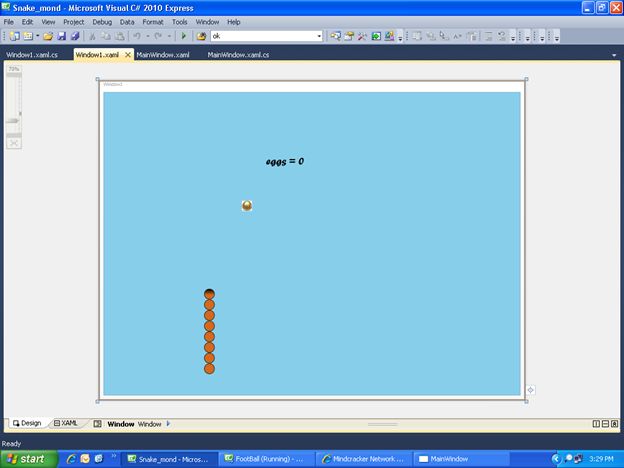Click the Copy icon

(106, 36)
